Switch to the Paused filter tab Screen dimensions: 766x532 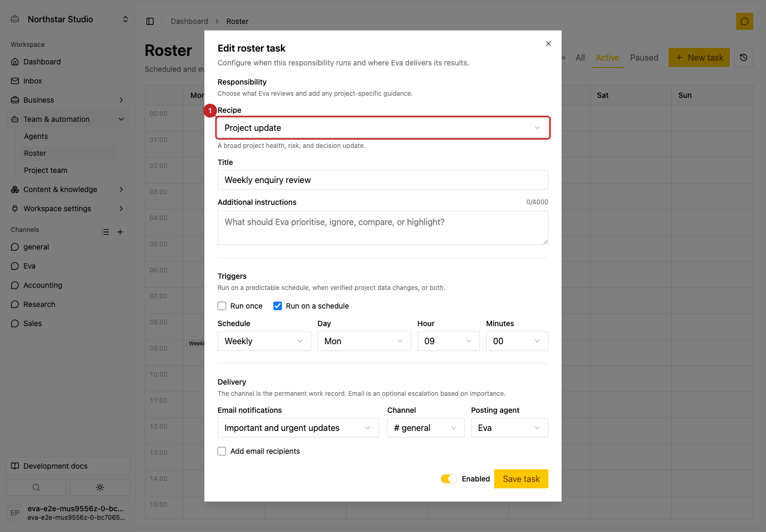pyautogui.click(x=644, y=57)
